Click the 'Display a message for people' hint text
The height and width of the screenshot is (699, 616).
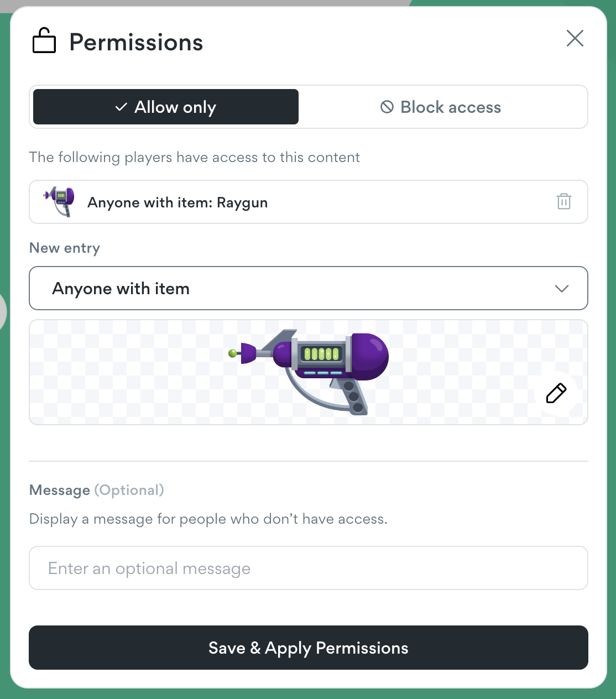(x=208, y=519)
